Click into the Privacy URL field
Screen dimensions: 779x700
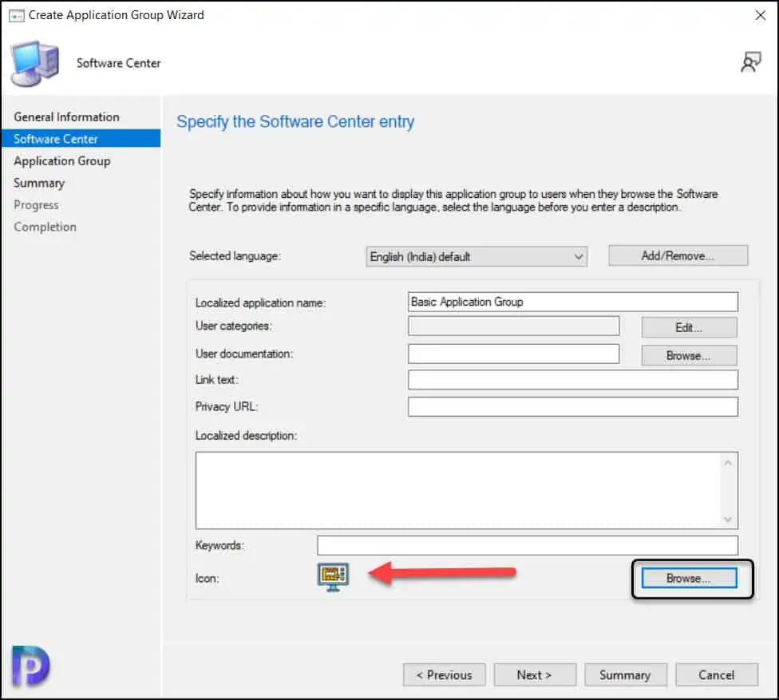573,406
